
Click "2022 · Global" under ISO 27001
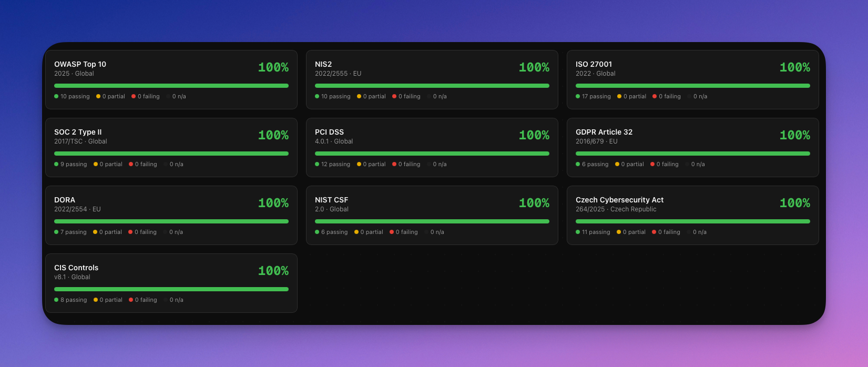[x=596, y=74]
